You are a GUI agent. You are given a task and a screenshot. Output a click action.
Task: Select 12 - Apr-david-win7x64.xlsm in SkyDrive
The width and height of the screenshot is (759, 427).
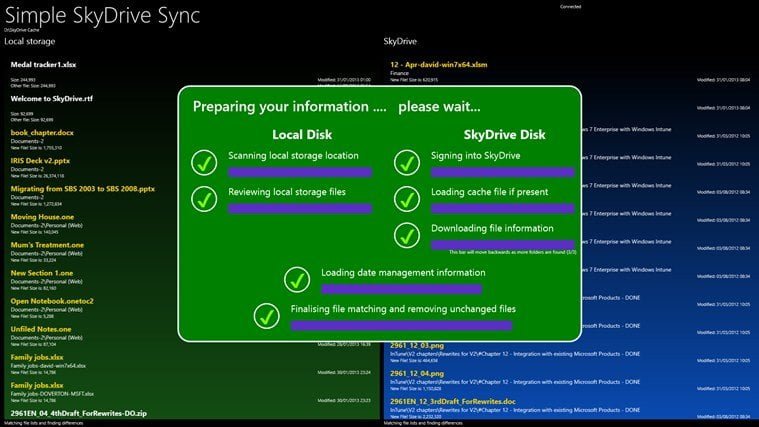click(439, 64)
